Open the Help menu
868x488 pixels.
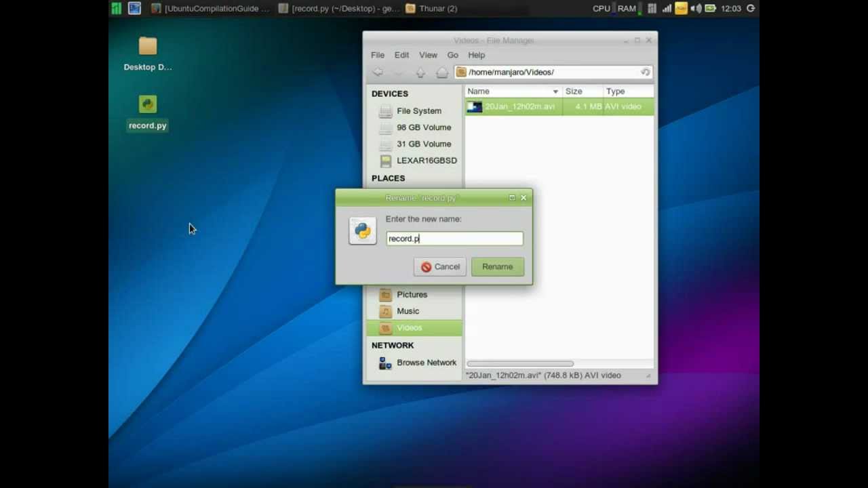(477, 55)
